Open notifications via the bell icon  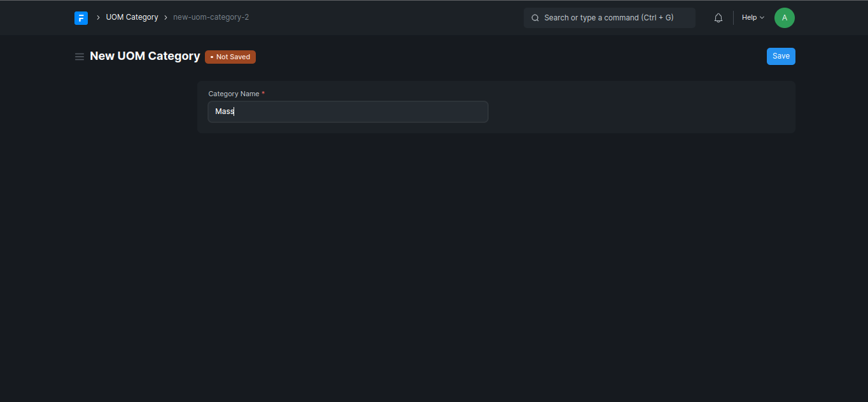[x=718, y=18]
